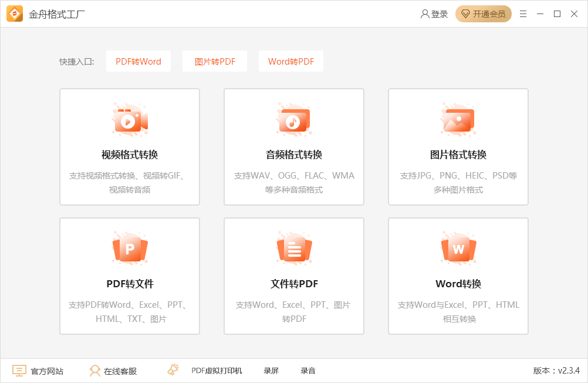This screenshot has height=383, width=588.
Task: Click the description 支持PDF转Word、Excel、PPT
Action: [x=127, y=304]
